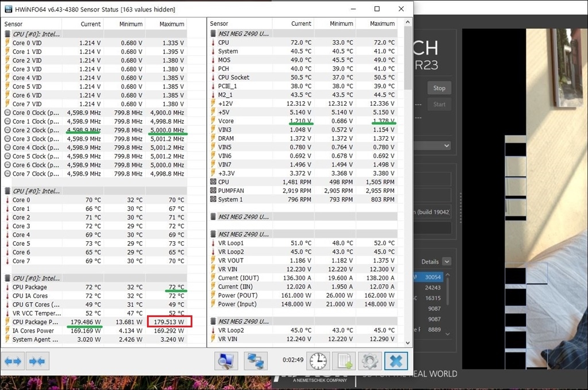Open sensor settings via the gear icon

click(x=370, y=361)
